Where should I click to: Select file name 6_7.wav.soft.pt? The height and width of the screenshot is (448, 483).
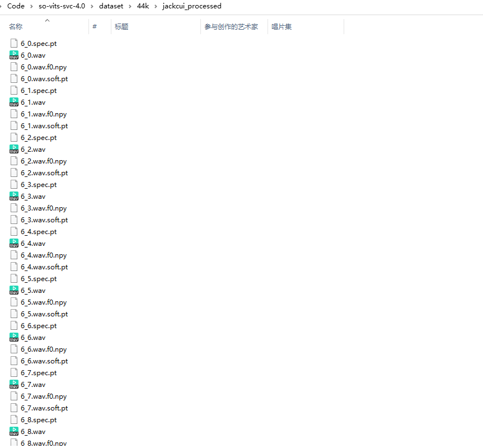pyautogui.click(x=44, y=408)
